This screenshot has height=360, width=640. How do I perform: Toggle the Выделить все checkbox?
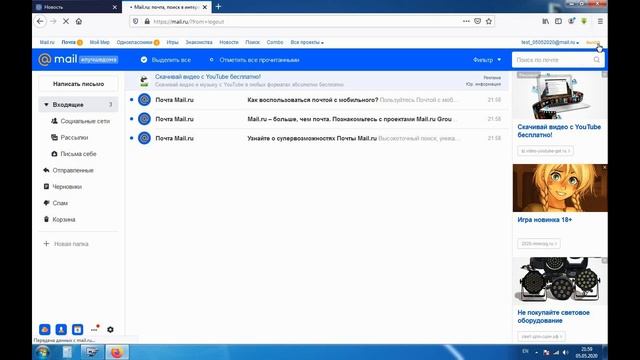144,60
